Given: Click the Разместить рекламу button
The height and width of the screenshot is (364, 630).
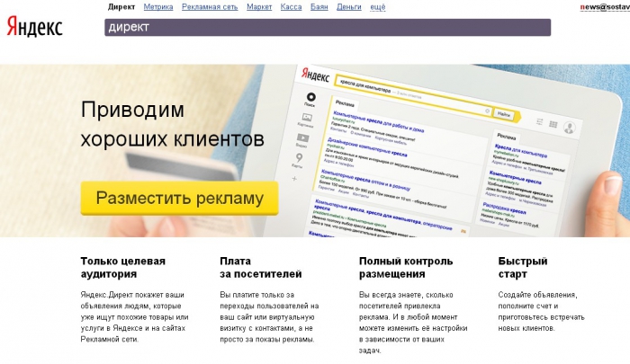Looking at the screenshot, I should pyautogui.click(x=180, y=199).
